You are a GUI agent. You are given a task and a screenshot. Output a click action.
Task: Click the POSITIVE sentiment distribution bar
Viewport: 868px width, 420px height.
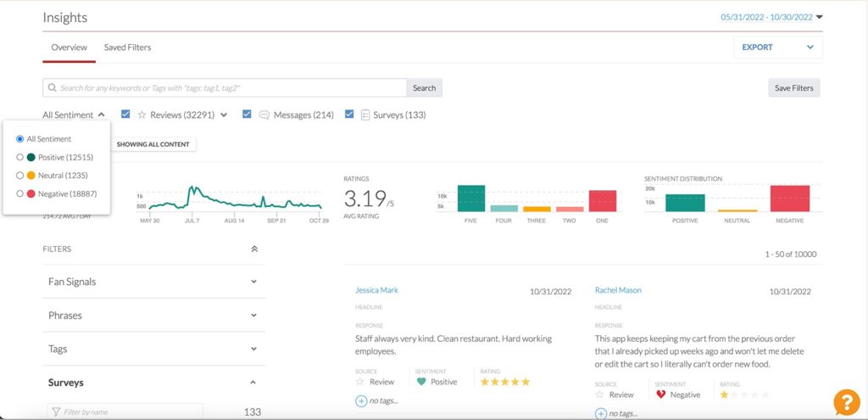point(685,203)
